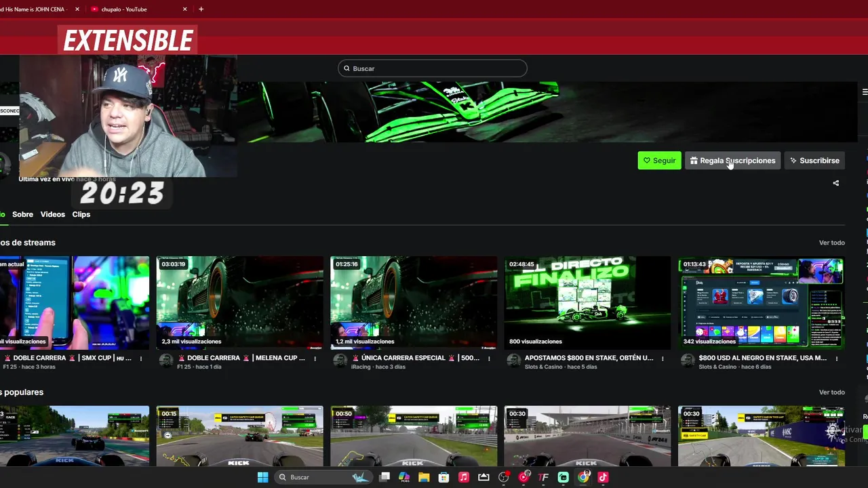This screenshot has height=488, width=868.
Task: Open Microsoft Store from taskbar
Action: coord(443,477)
